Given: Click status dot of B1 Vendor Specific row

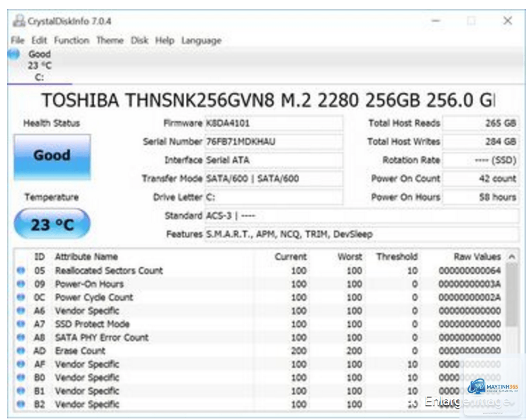Looking at the screenshot, I should point(21,391).
